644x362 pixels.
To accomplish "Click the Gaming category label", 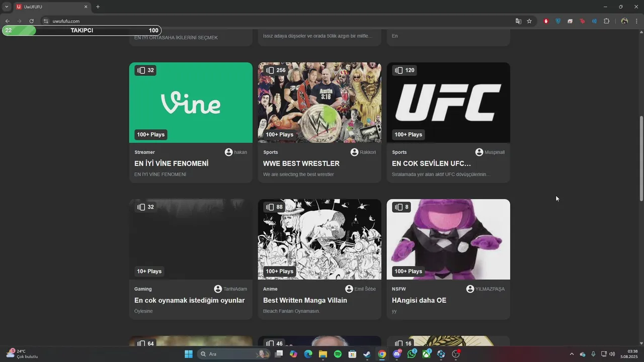I will click(143, 289).
